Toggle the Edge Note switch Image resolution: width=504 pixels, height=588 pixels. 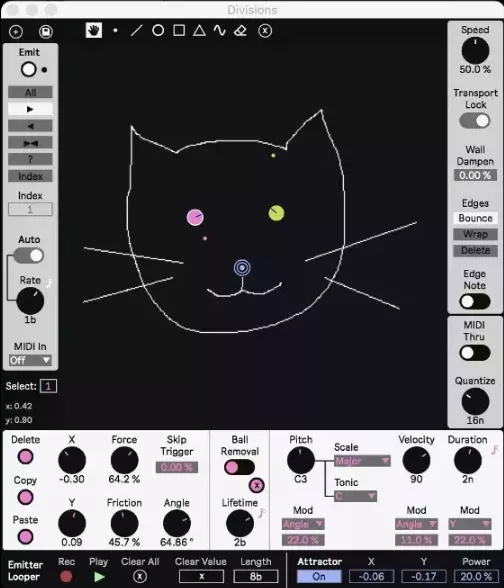pos(475,302)
